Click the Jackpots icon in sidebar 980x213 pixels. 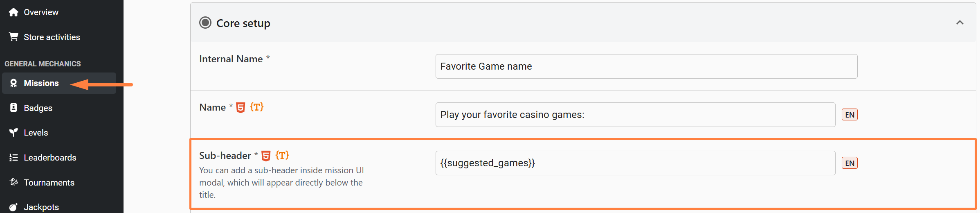tap(13, 207)
